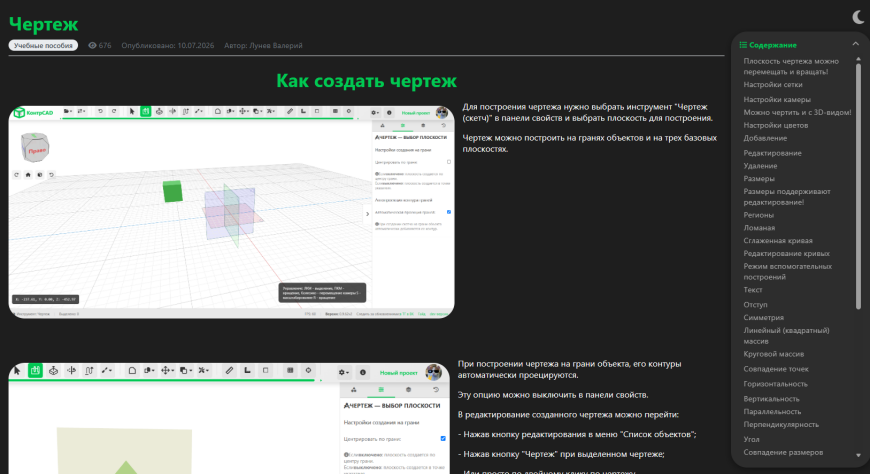Collapse the Содержание panel with its chevron
This screenshot has height=474, width=870.
coord(856,44)
